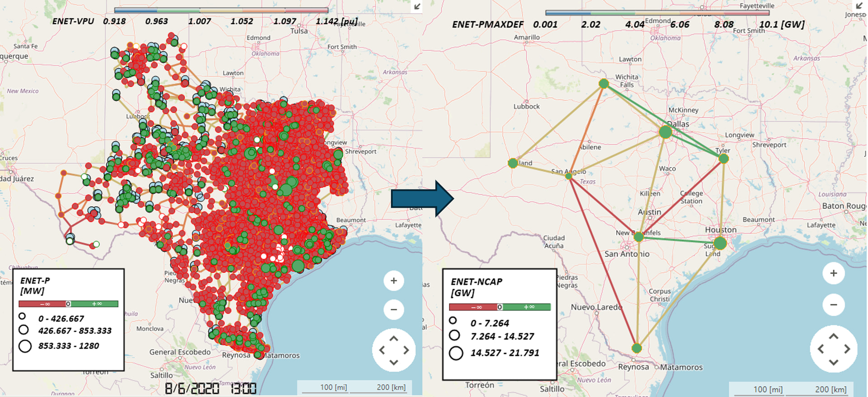
Task: Click the 8/6/2020 13:00 timestamp
Action: point(210,388)
